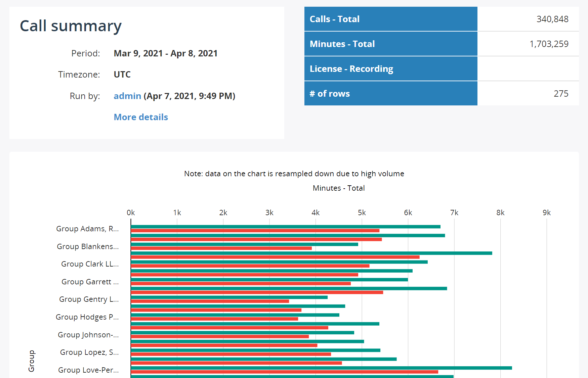Click the 'Group Gentry L...' axis label
The height and width of the screenshot is (378, 588).
click(89, 299)
